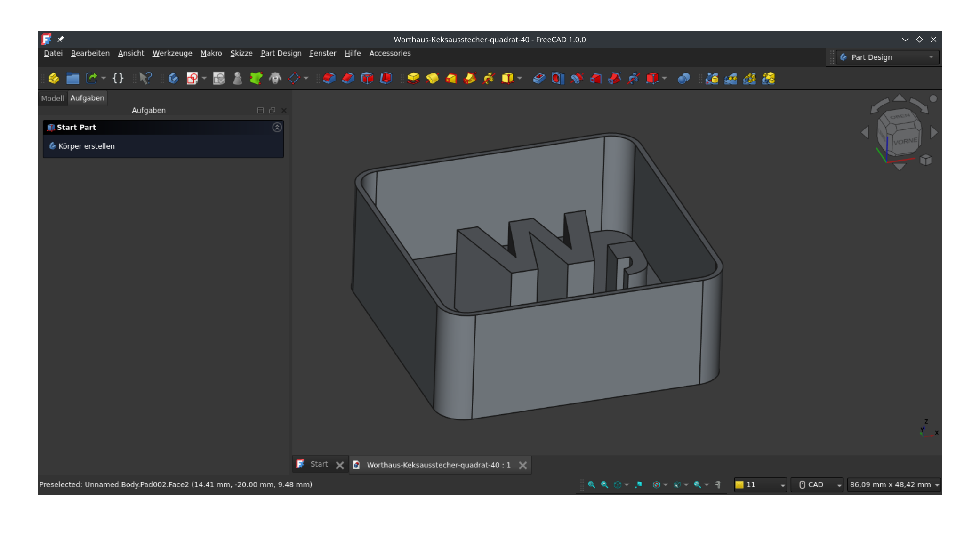Open the 86,09 mm x 48,42 mm dimension dropdown

pyautogui.click(x=894, y=484)
